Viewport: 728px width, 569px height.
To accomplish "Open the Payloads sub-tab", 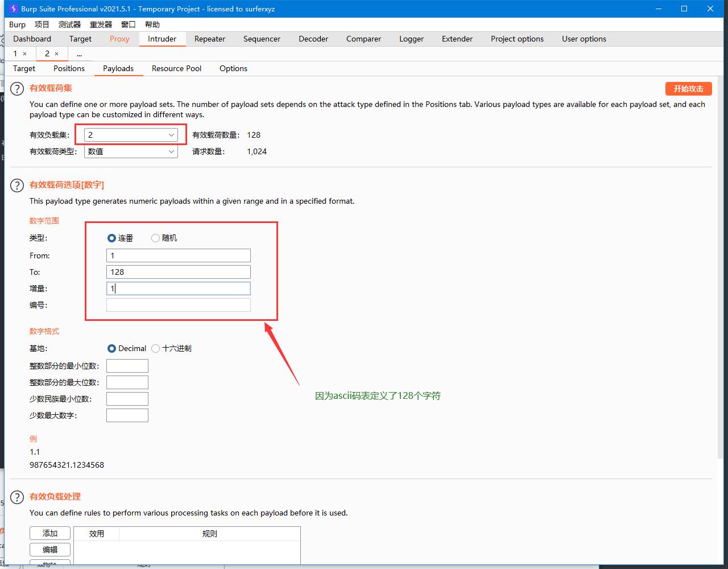I will pos(118,68).
